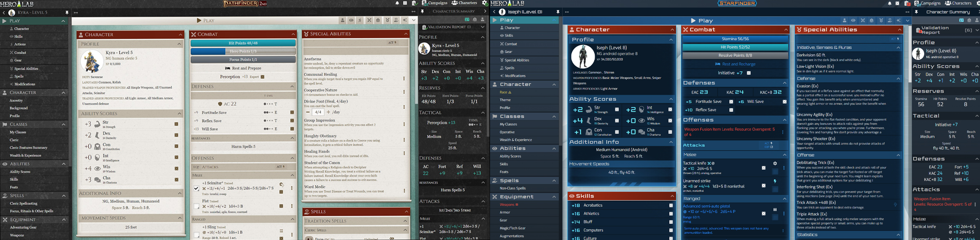Check the +1 Sling ranged checkbox
The image size is (980, 240).
(x=196, y=235)
